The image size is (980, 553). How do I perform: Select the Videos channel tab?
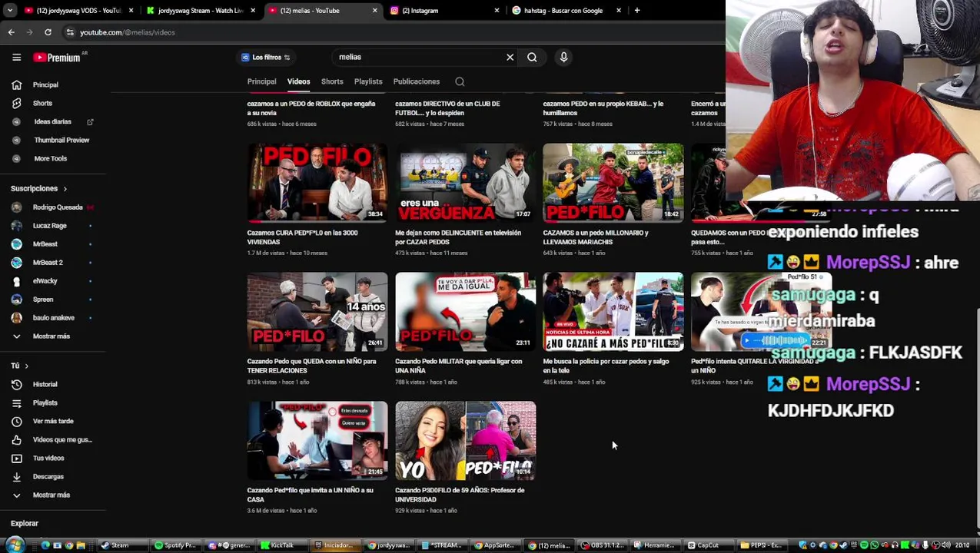pos(298,81)
